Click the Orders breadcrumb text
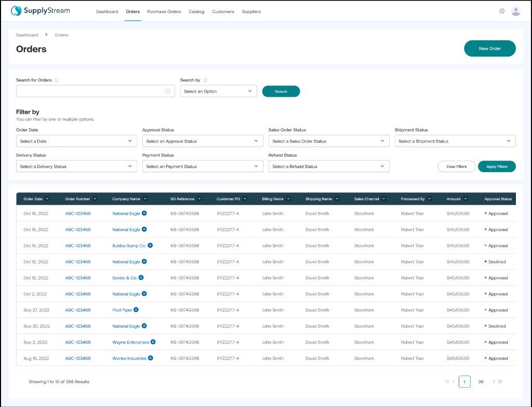Image resolution: width=532 pixels, height=407 pixels. coord(61,35)
